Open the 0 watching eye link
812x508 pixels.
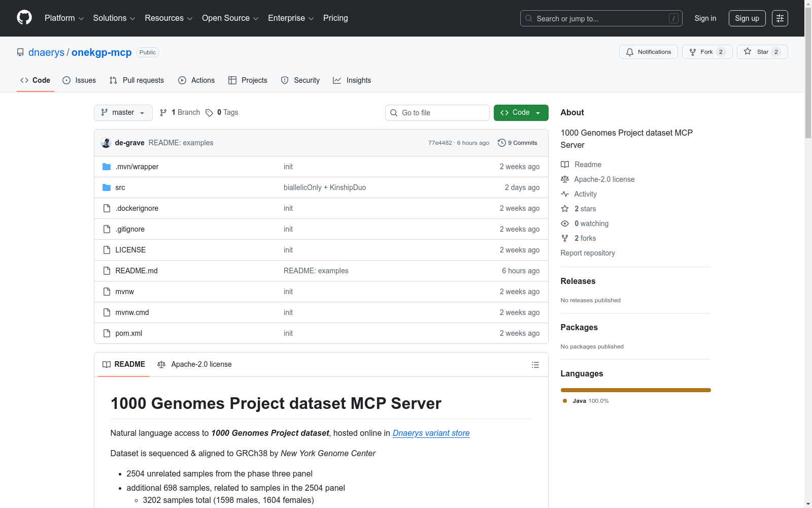585,224
